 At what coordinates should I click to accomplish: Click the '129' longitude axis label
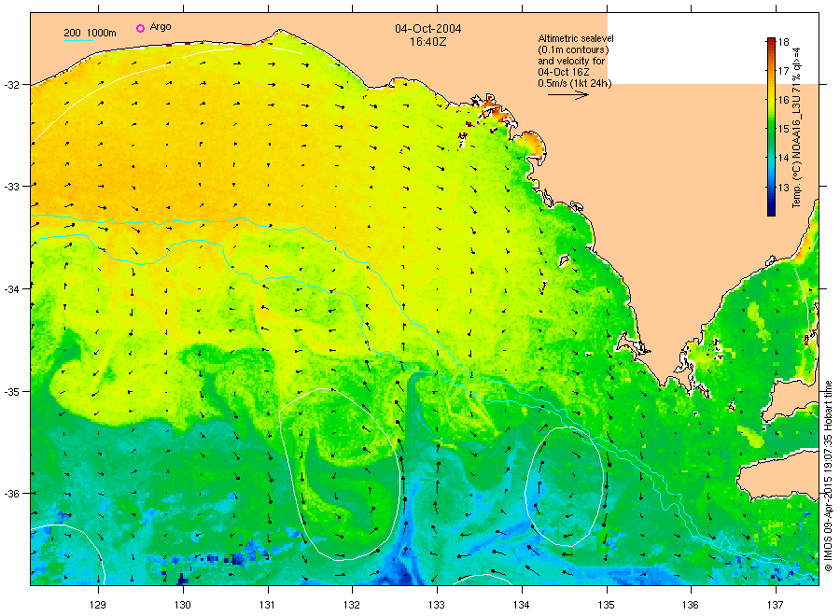click(x=98, y=606)
